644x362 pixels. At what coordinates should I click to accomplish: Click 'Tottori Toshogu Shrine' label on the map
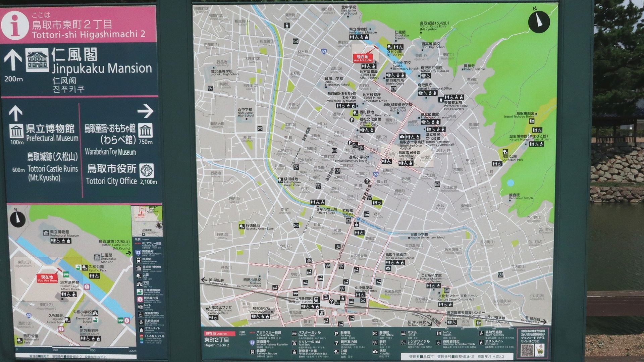(519, 117)
